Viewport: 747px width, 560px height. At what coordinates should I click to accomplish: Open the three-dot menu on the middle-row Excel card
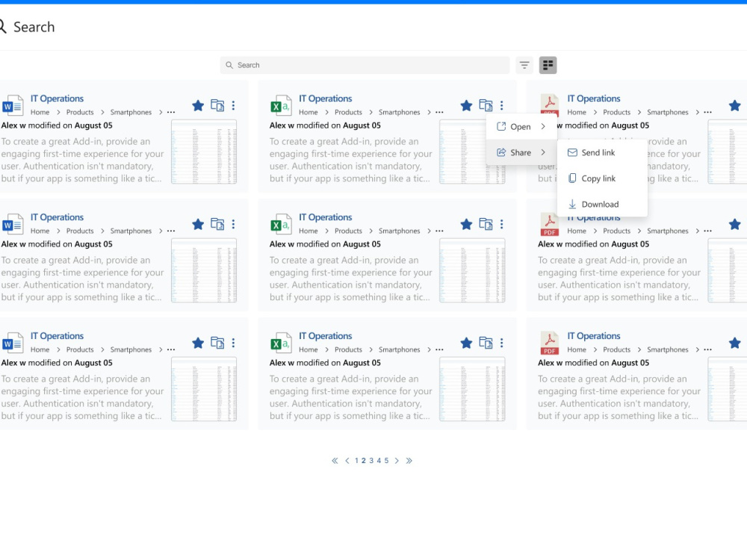(502, 224)
